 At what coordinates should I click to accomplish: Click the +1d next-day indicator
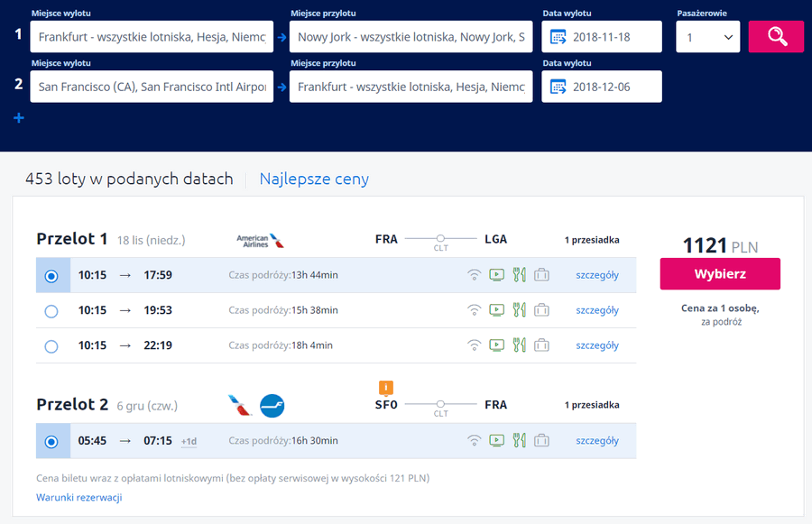tap(189, 442)
